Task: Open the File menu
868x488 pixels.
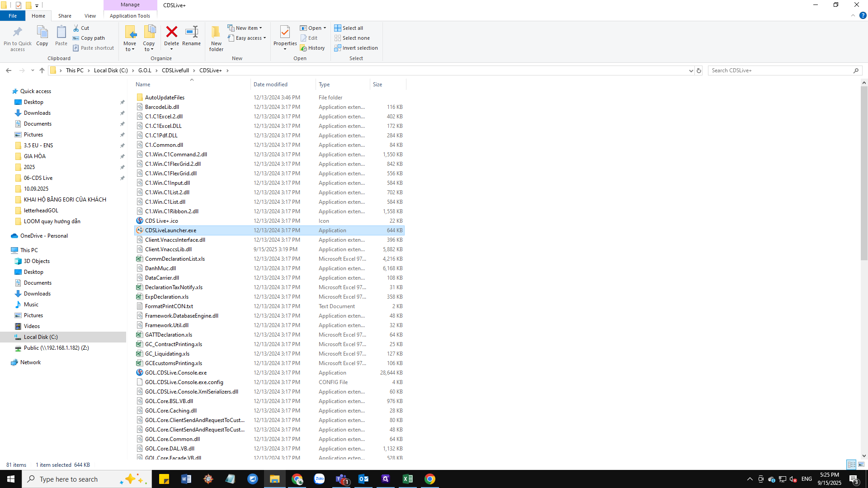Action: point(13,15)
